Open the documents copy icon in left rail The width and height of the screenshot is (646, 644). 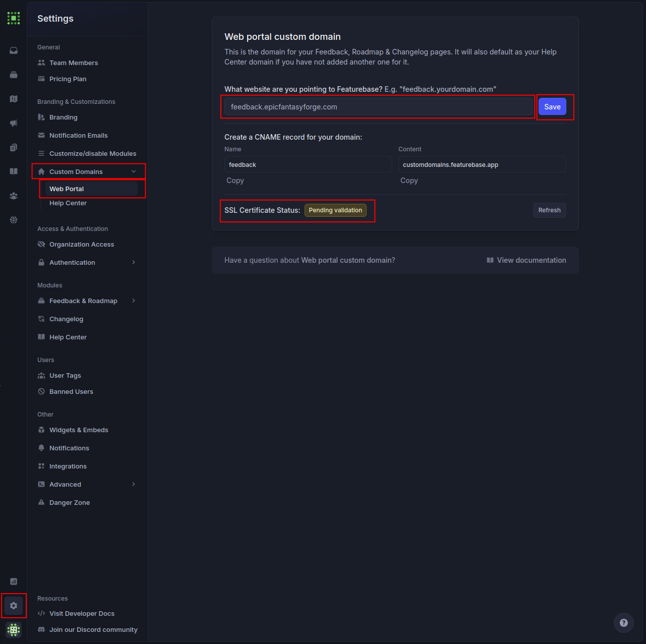(14, 147)
